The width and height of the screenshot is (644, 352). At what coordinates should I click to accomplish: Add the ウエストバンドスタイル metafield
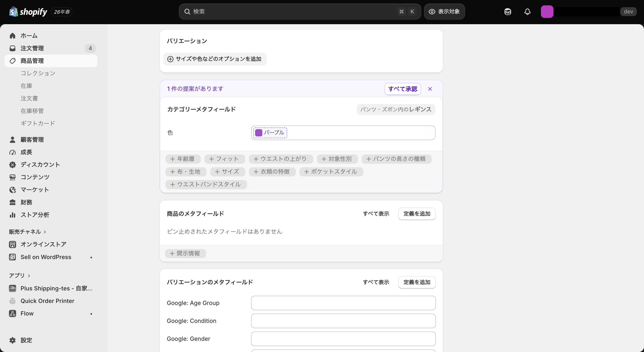tap(206, 185)
